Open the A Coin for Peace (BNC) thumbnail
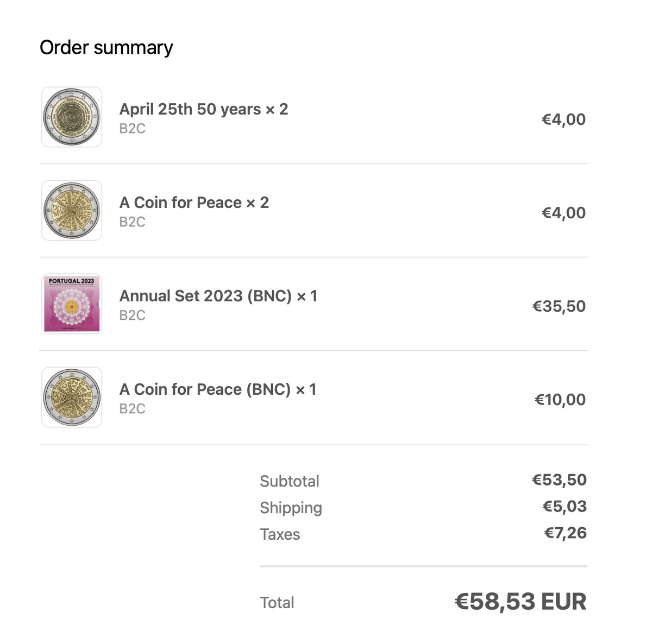The width and height of the screenshot is (652, 644). (x=72, y=397)
